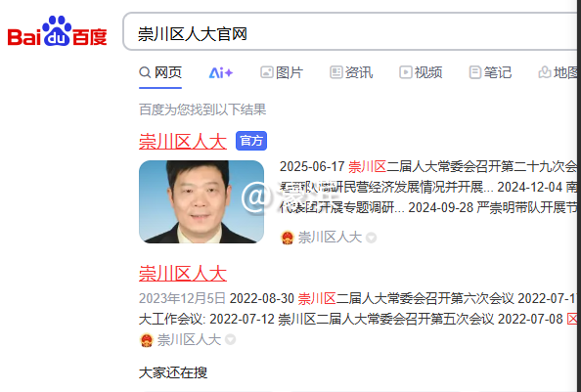Viewport: 581px width, 392px height.
Task: Switch to the 网页 tab
Action: (x=160, y=72)
